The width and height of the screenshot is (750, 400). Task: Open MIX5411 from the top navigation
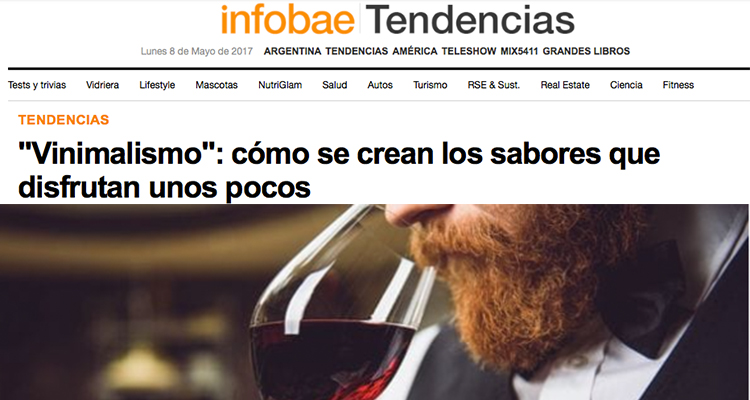coord(519,51)
